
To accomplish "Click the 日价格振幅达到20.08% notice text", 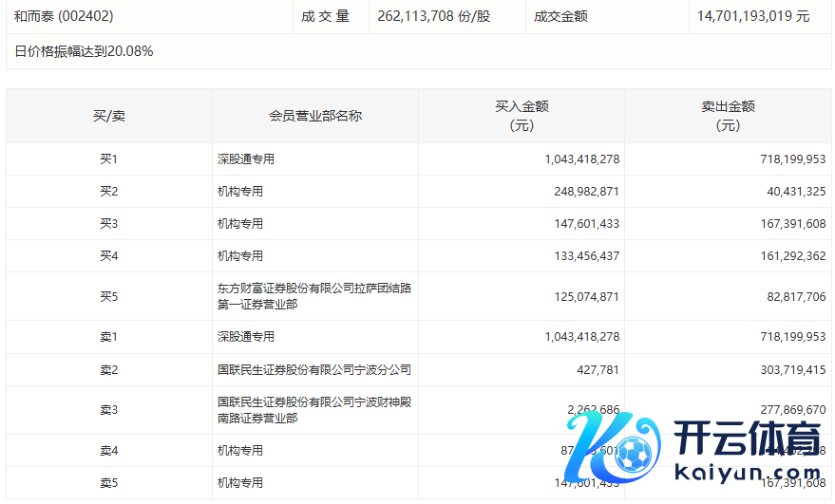I will pos(84,51).
